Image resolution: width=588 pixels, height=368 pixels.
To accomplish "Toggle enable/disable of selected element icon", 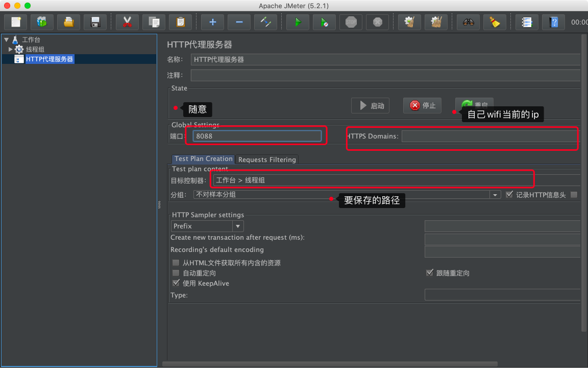I will point(265,22).
